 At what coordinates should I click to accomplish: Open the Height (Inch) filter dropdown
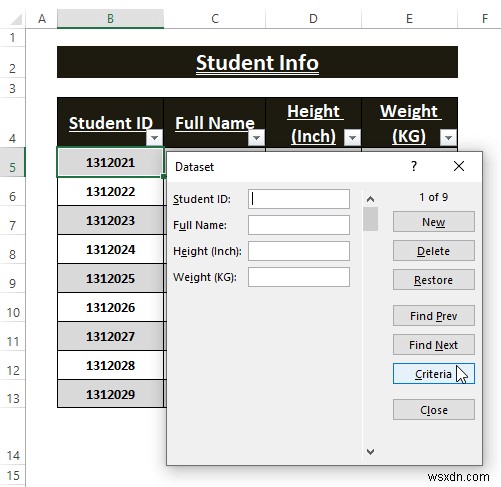point(352,137)
